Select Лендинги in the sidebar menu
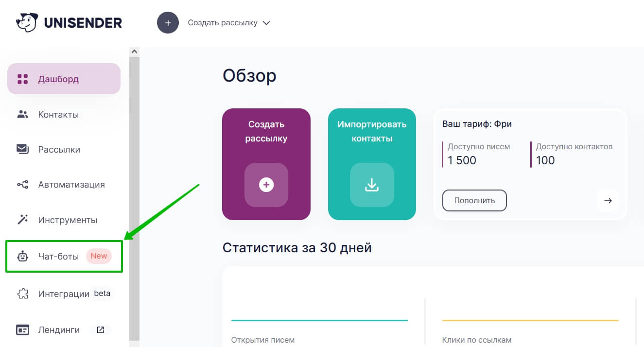 [58, 330]
